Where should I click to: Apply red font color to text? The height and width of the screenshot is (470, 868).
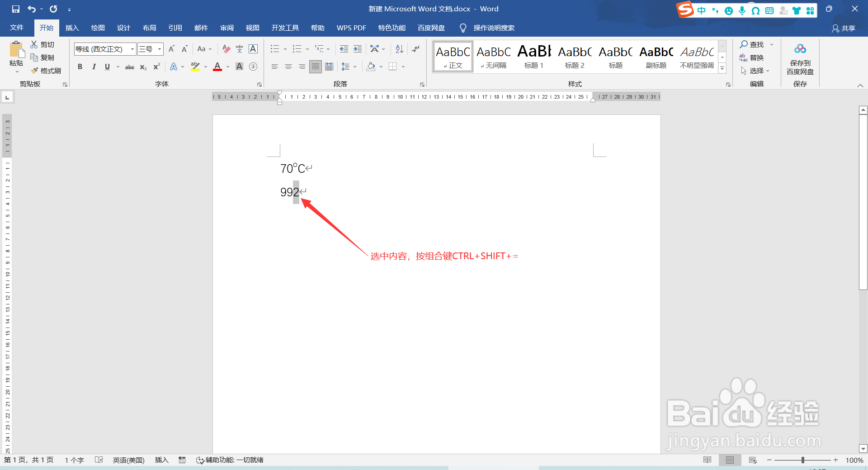(217, 66)
